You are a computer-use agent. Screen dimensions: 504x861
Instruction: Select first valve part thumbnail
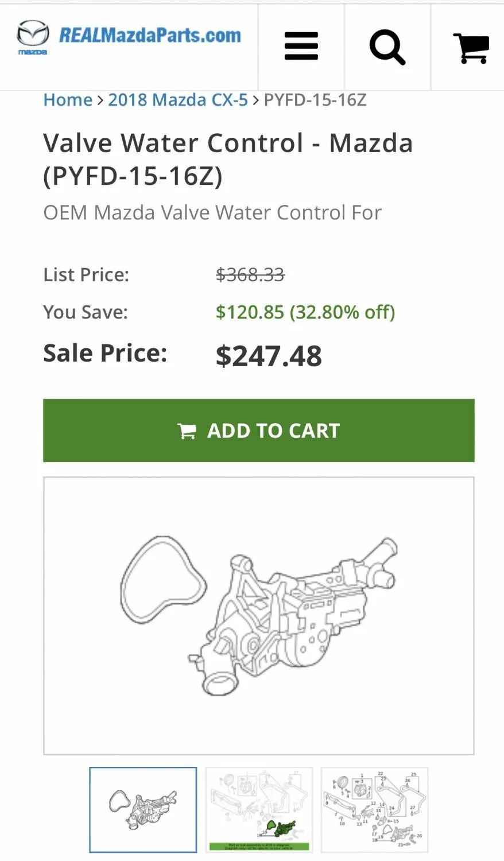click(143, 810)
